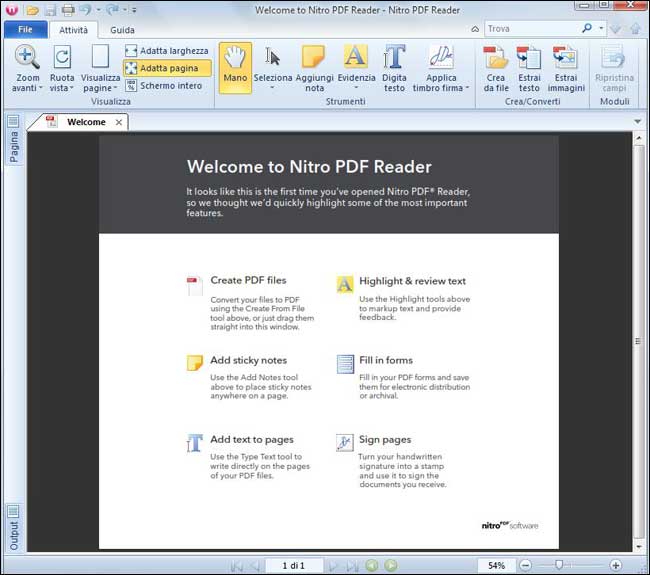The height and width of the screenshot is (575, 650).
Task: Close the Welcome document tab
Action: (x=119, y=123)
